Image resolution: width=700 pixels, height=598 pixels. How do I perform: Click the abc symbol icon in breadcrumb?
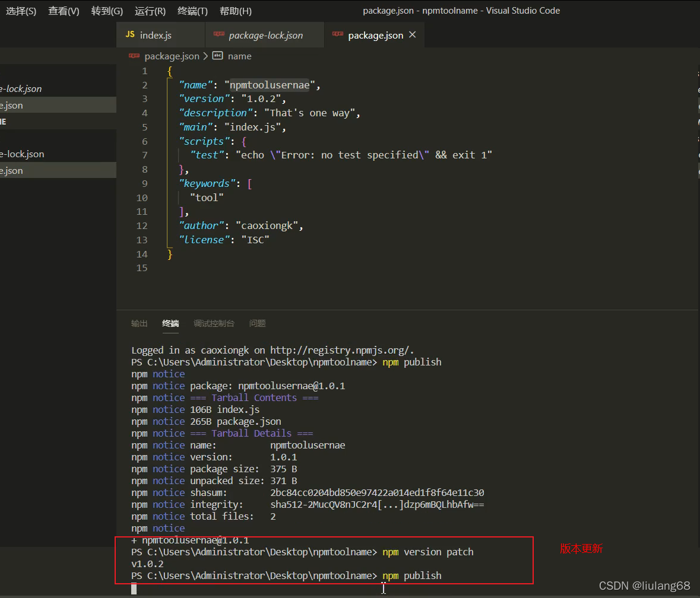pos(217,56)
